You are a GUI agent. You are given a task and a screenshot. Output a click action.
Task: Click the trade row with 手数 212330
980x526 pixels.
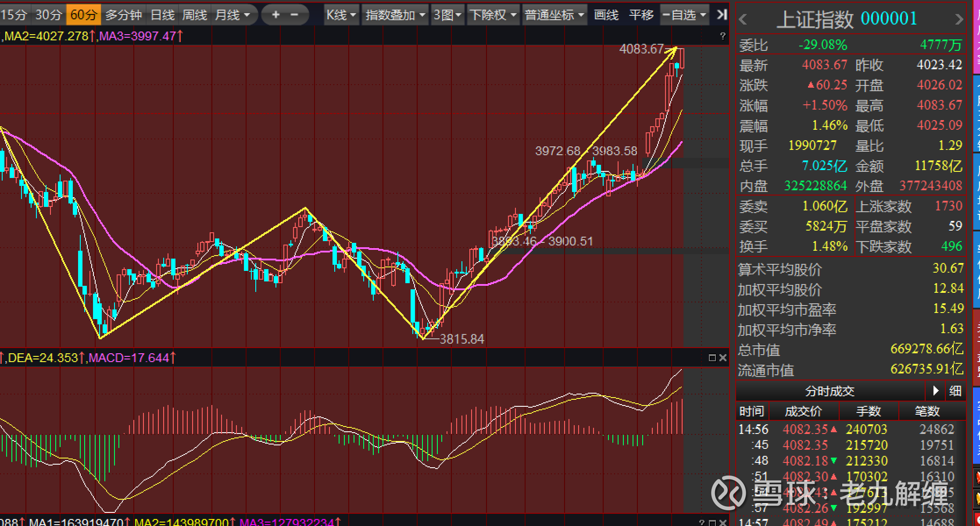point(851,461)
